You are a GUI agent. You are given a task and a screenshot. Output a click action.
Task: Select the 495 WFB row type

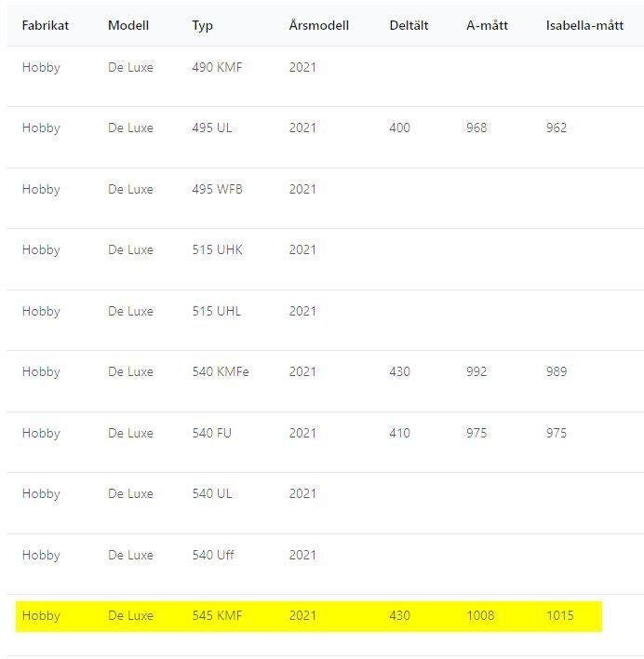pos(217,189)
